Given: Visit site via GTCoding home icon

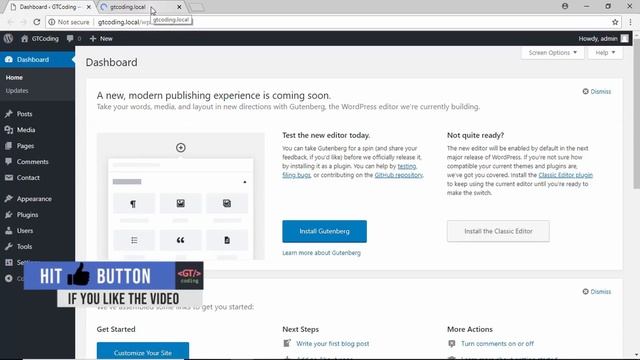Looking at the screenshot, I should pos(24,38).
